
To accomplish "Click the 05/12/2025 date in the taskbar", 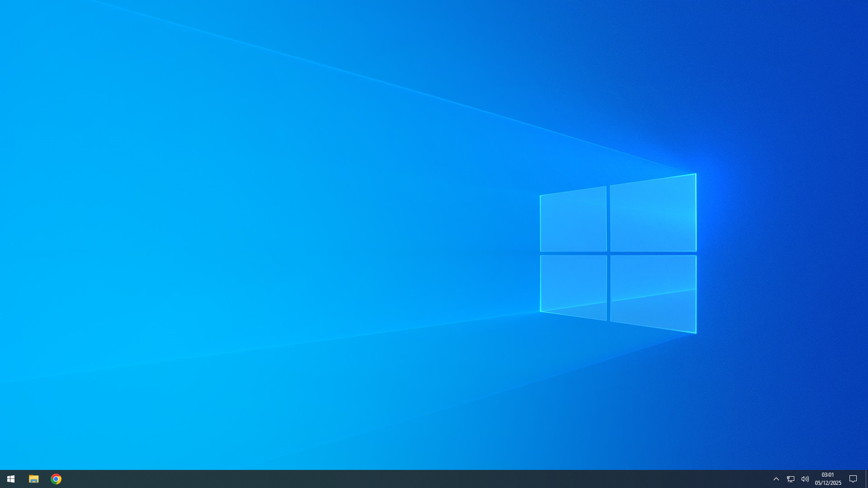I will (x=828, y=483).
